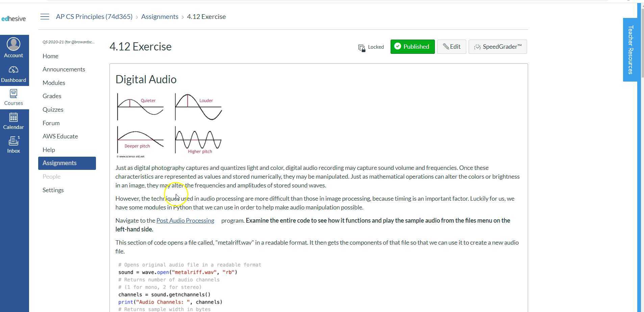Open the Account avatar icon
Image resolution: width=644 pixels, height=312 pixels.
[14, 44]
